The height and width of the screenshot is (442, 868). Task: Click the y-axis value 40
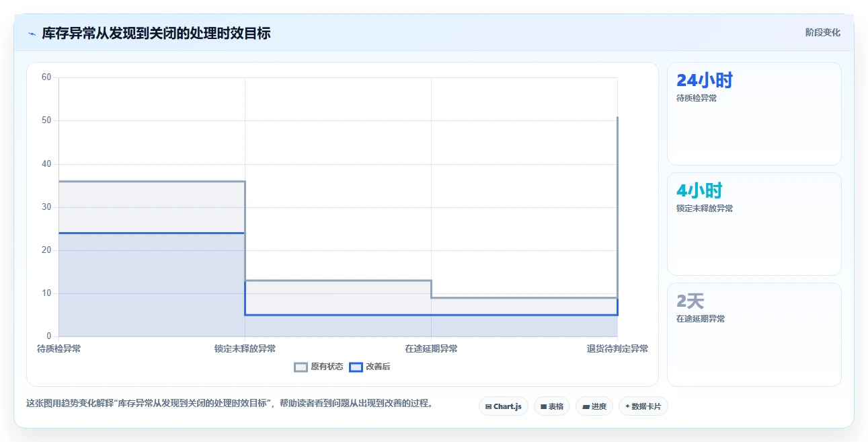pos(46,163)
